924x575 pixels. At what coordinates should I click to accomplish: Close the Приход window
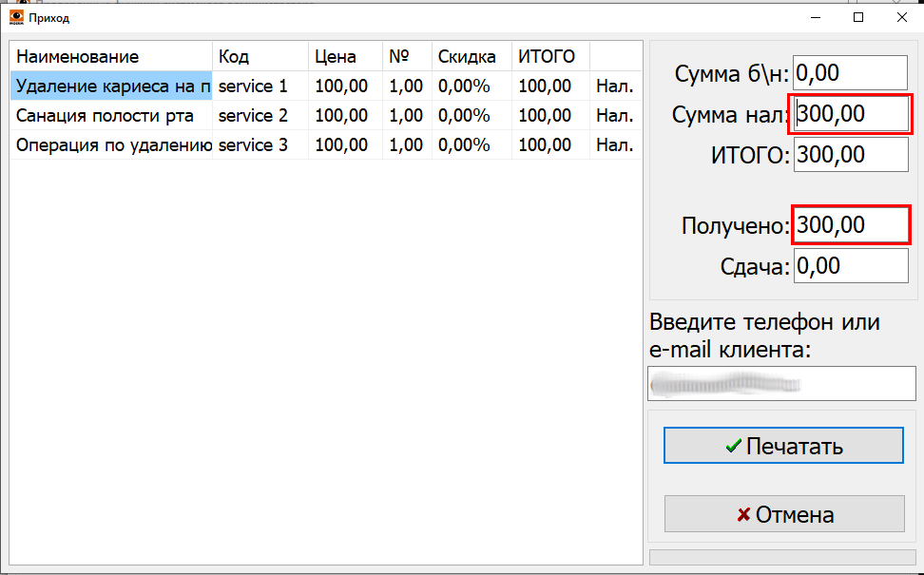coord(900,17)
